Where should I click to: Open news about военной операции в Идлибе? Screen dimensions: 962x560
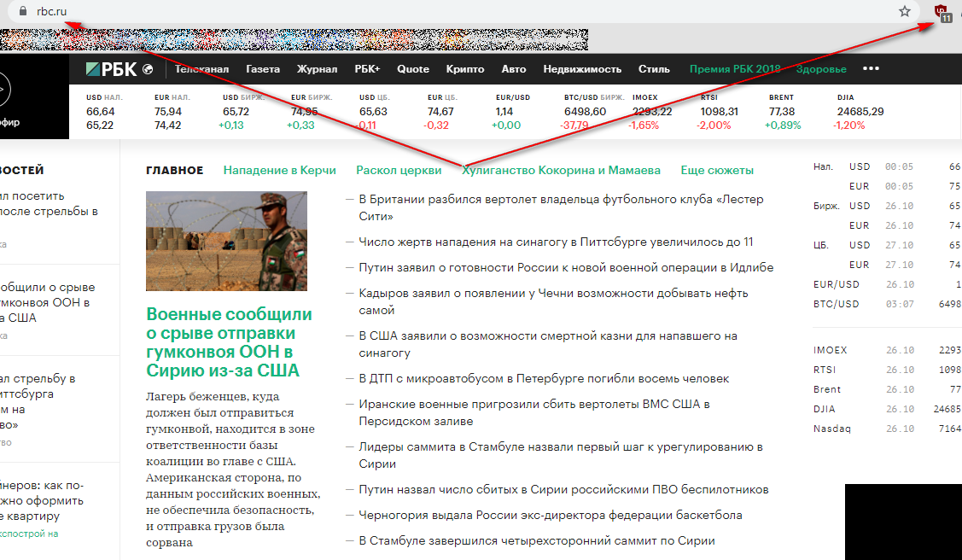tap(566, 267)
